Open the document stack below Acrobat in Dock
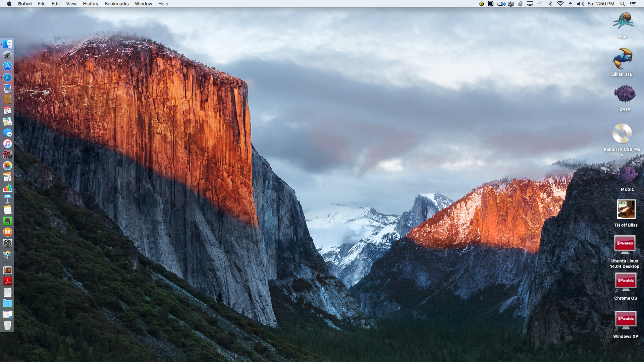This screenshot has height=362, width=644. point(7,292)
